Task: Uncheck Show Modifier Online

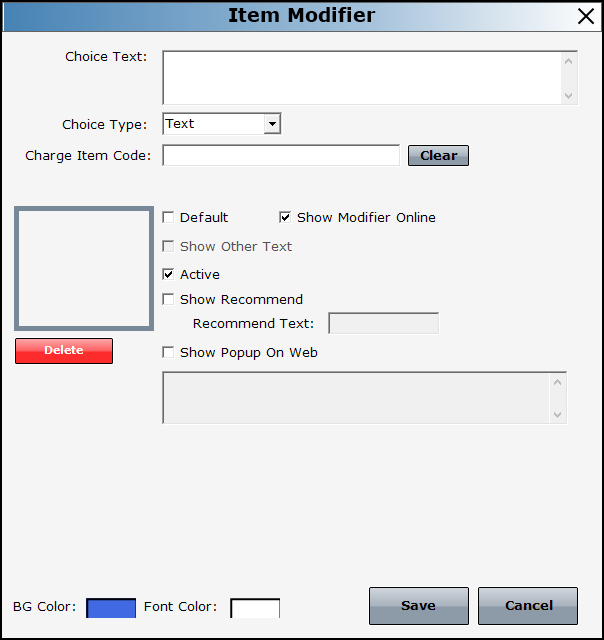Action: pyautogui.click(x=285, y=218)
